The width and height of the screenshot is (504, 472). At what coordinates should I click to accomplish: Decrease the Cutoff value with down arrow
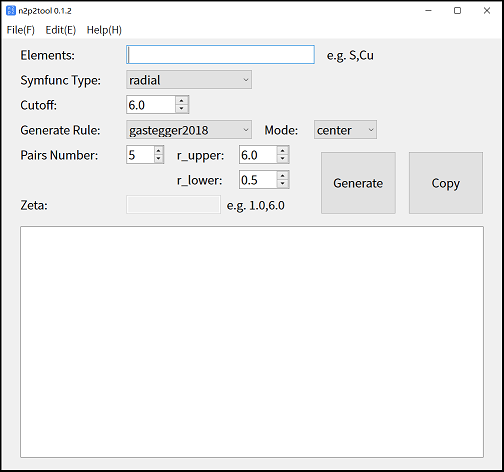coord(182,109)
